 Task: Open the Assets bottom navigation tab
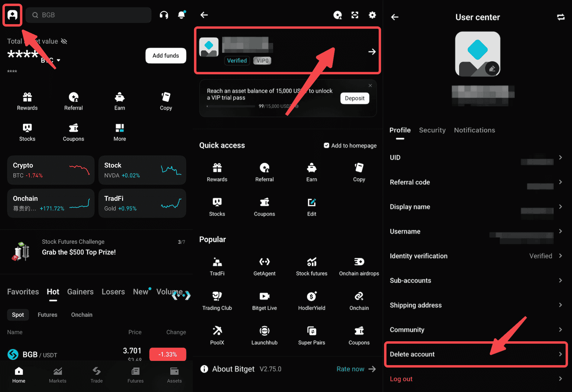(x=174, y=375)
